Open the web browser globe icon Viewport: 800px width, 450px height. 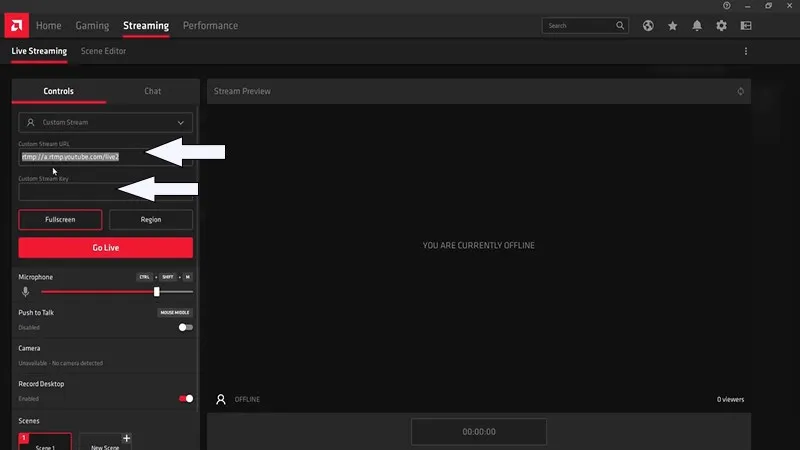coord(648,26)
